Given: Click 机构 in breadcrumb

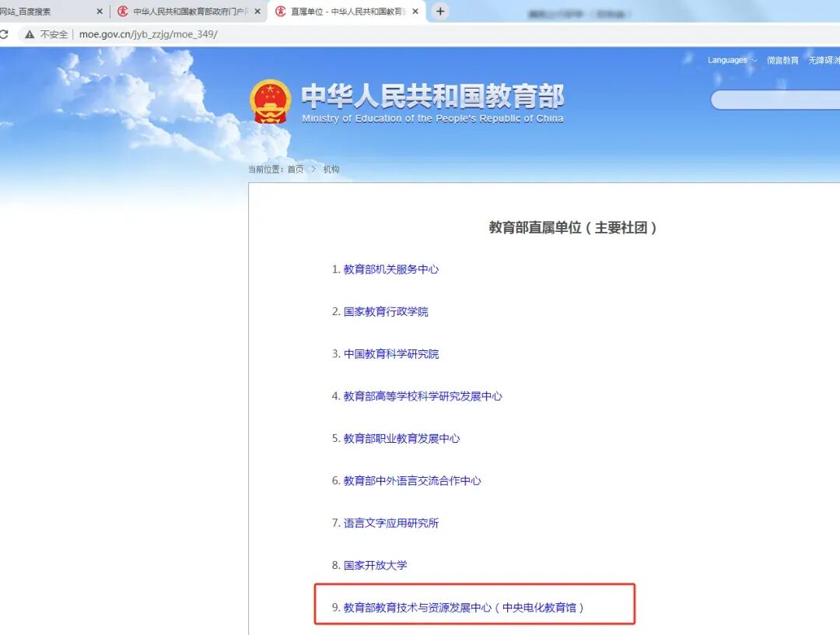Looking at the screenshot, I should (x=331, y=170).
